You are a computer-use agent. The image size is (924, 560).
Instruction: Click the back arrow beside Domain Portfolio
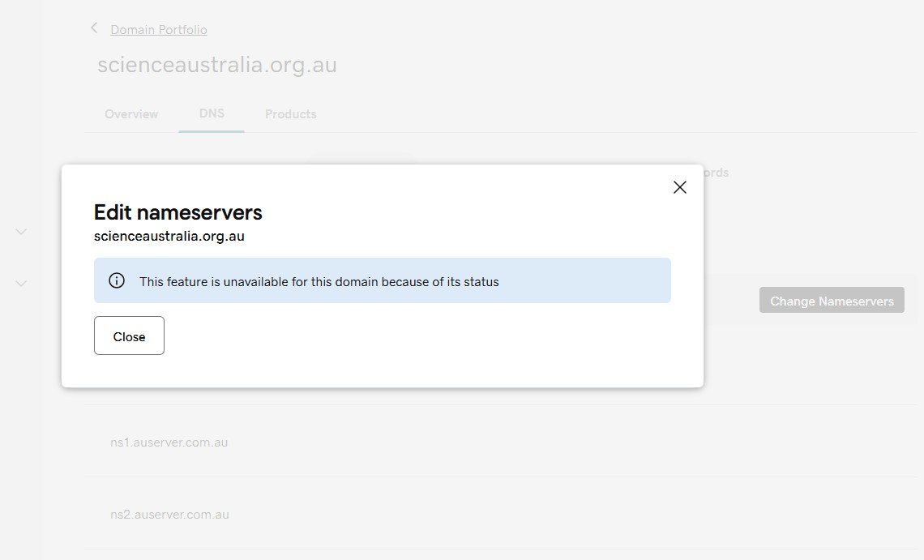(x=94, y=28)
